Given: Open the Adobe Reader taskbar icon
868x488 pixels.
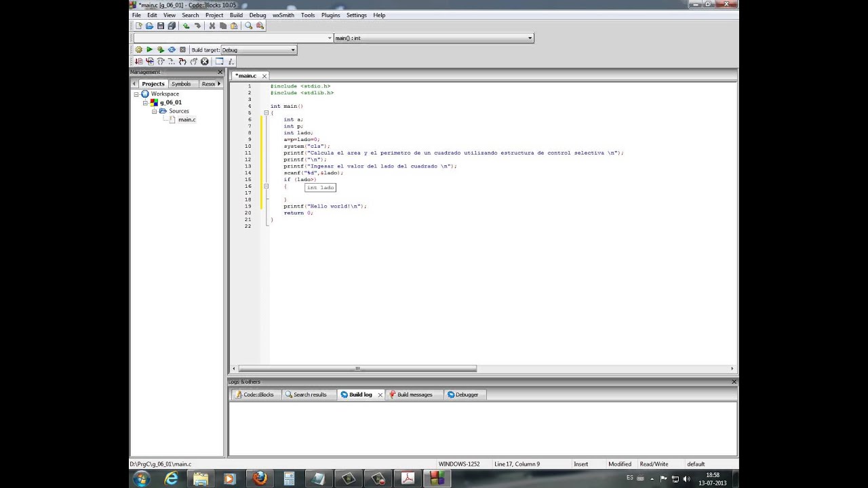Looking at the screenshot, I should 408,479.
